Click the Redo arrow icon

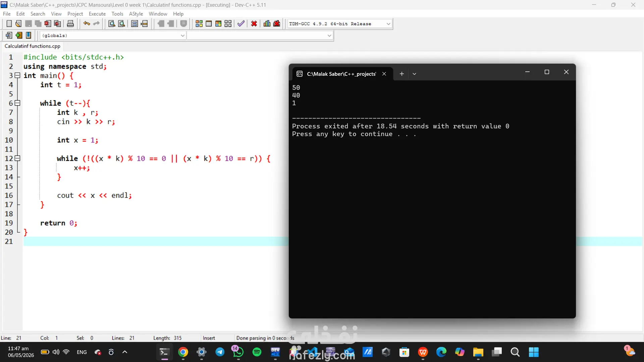[x=97, y=23]
